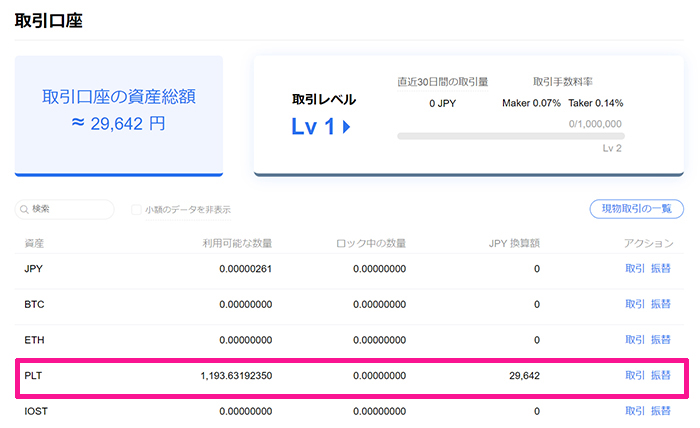Focus the 検索 search field
The image size is (700, 428).
point(65,209)
